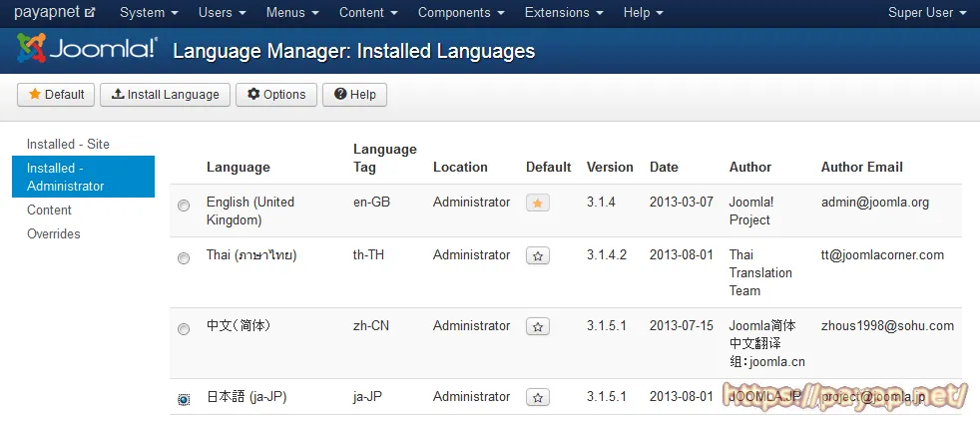Image resolution: width=980 pixels, height=424 pixels.
Task: Open the Super User dropdown
Action: click(x=927, y=13)
